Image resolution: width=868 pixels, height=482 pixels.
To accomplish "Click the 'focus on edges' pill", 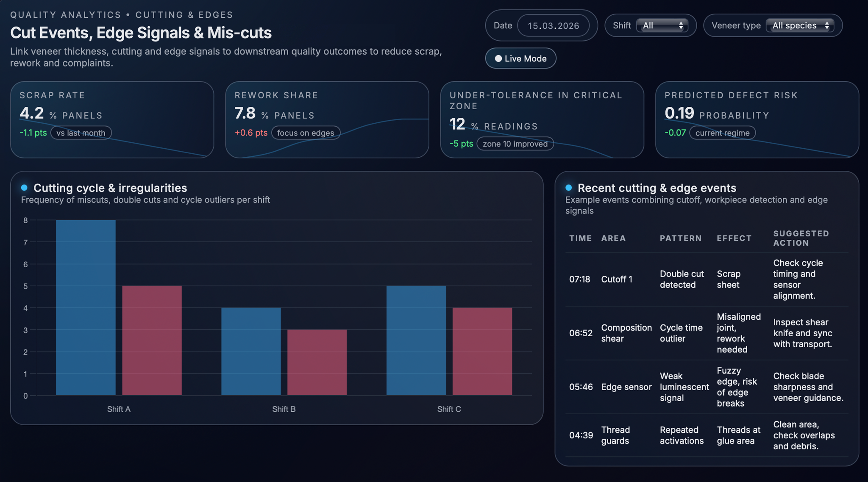I will coord(306,133).
